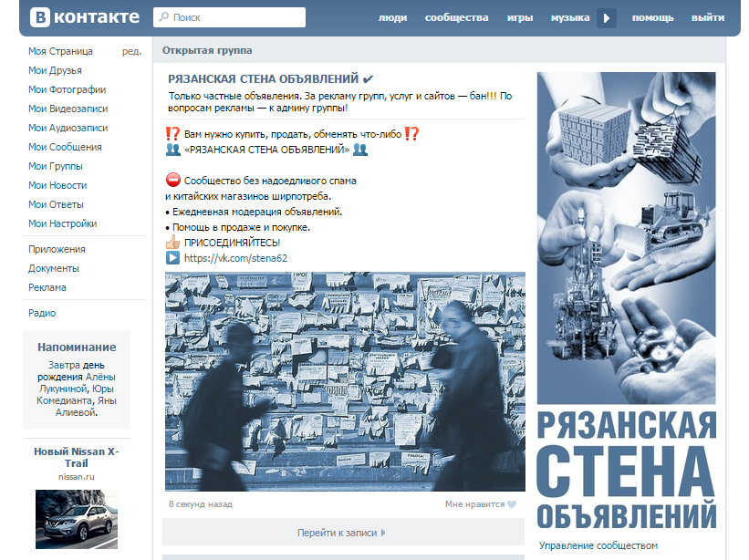Open the «люди» header menu item
The image size is (749, 560).
click(x=392, y=17)
